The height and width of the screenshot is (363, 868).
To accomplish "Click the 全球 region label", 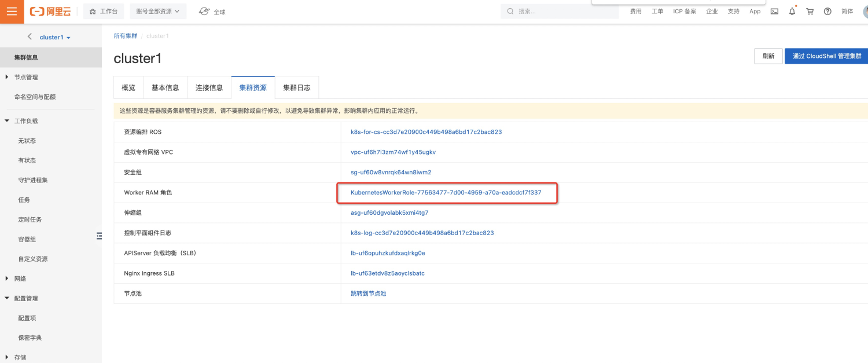I will [220, 12].
